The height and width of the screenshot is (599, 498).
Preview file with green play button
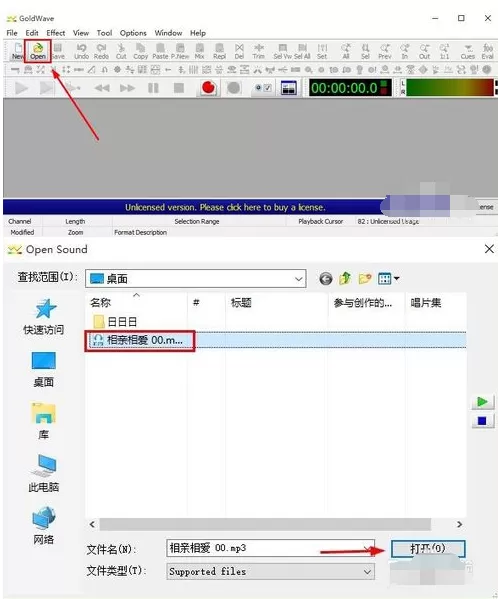tap(482, 401)
